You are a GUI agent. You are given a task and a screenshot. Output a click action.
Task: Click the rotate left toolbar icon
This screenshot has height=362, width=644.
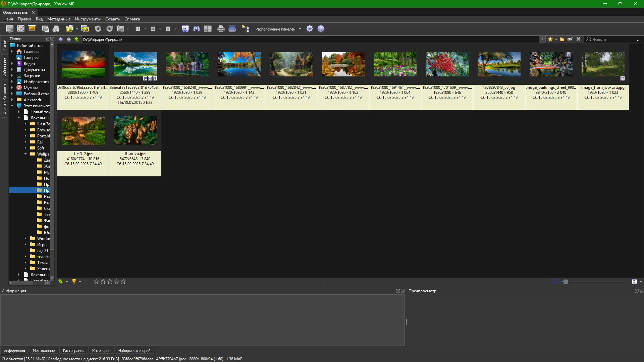(98, 29)
